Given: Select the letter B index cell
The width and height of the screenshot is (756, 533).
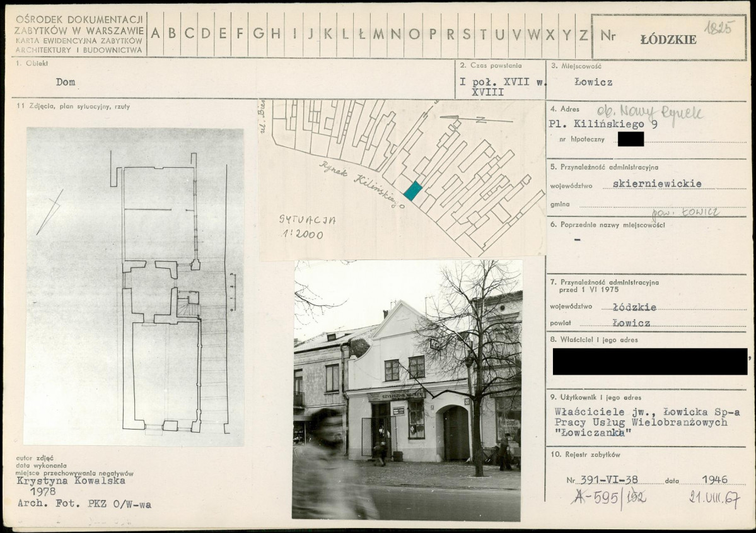Looking at the screenshot, I should tap(172, 34).
